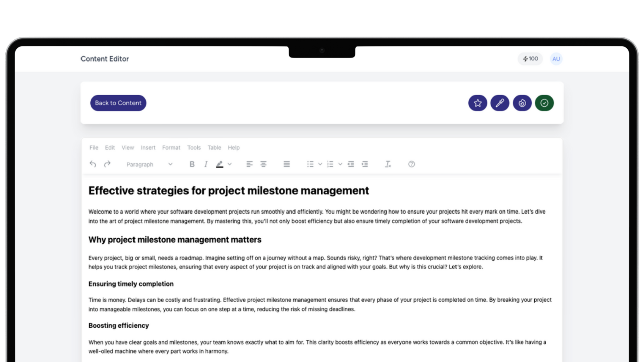Open numbered list style dropdown
The height and width of the screenshot is (362, 644).
click(340, 164)
